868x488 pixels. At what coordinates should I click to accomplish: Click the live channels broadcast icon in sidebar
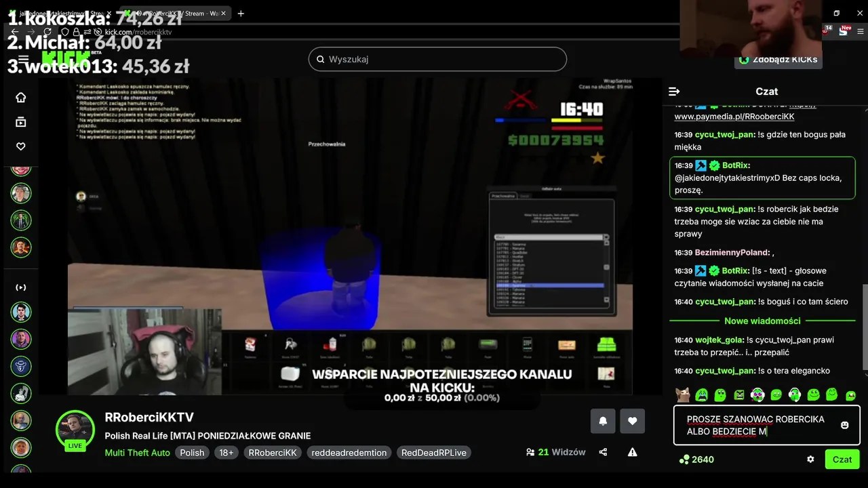pyautogui.click(x=21, y=287)
